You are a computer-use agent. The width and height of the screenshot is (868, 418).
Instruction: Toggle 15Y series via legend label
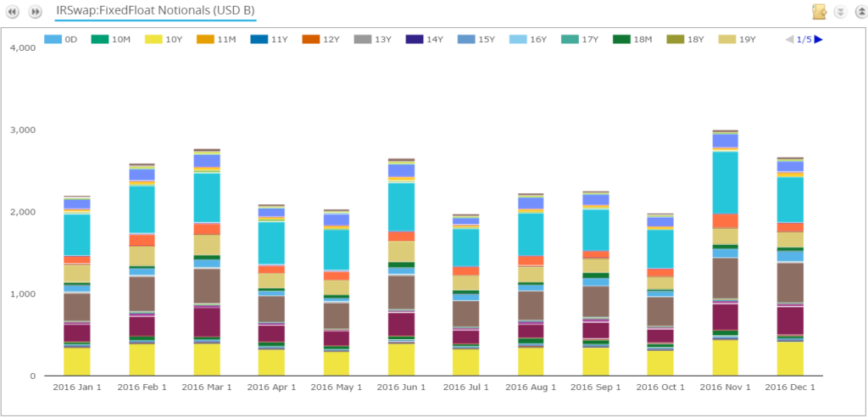click(x=487, y=39)
